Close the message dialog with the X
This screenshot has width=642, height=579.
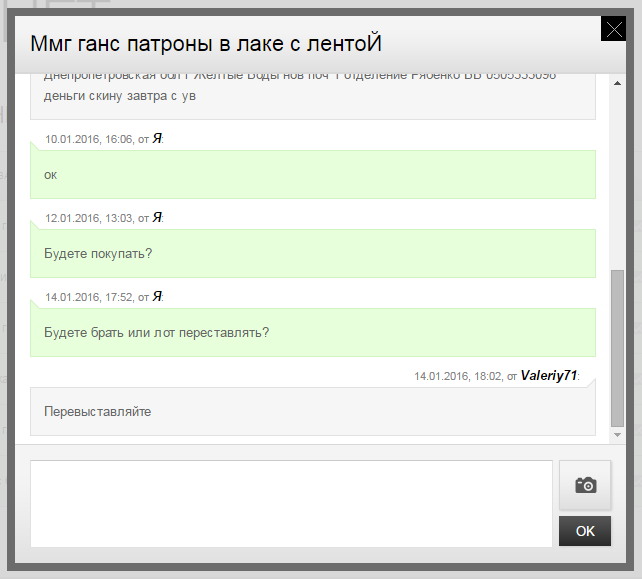613,30
